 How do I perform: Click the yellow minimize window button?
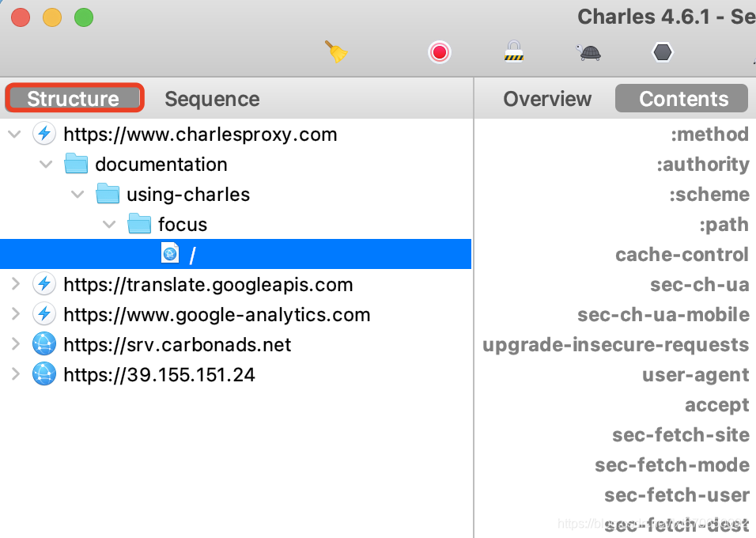tap(52, 18)
